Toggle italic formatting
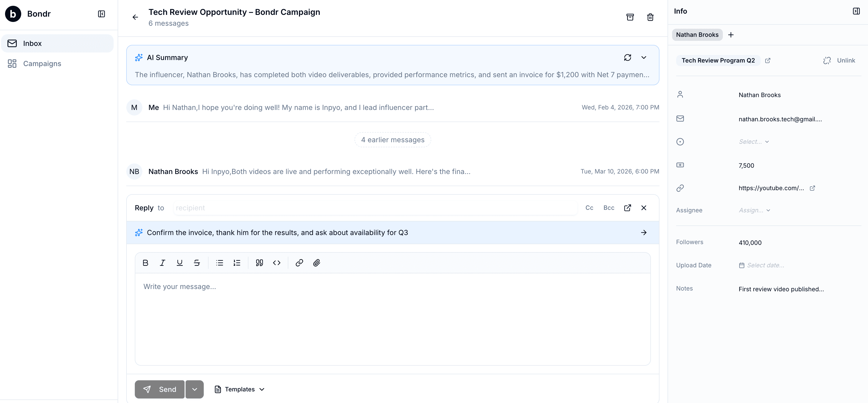This screenshot has width=868, height=403. 162,263
